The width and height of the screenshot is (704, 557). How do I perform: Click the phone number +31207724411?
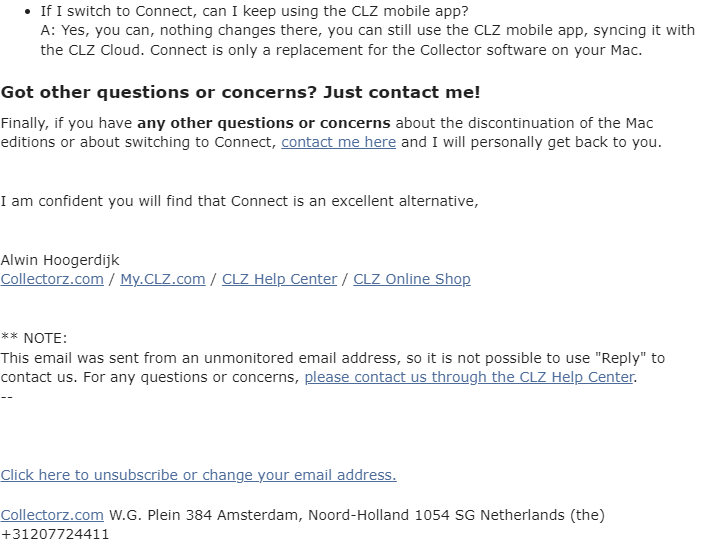coord(55,535)
